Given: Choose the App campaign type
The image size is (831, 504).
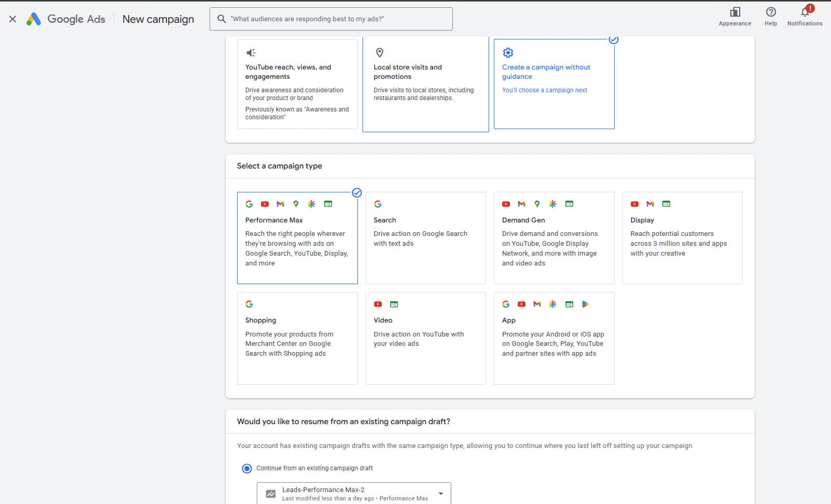Looking at the screenshot, I should 554,338.
